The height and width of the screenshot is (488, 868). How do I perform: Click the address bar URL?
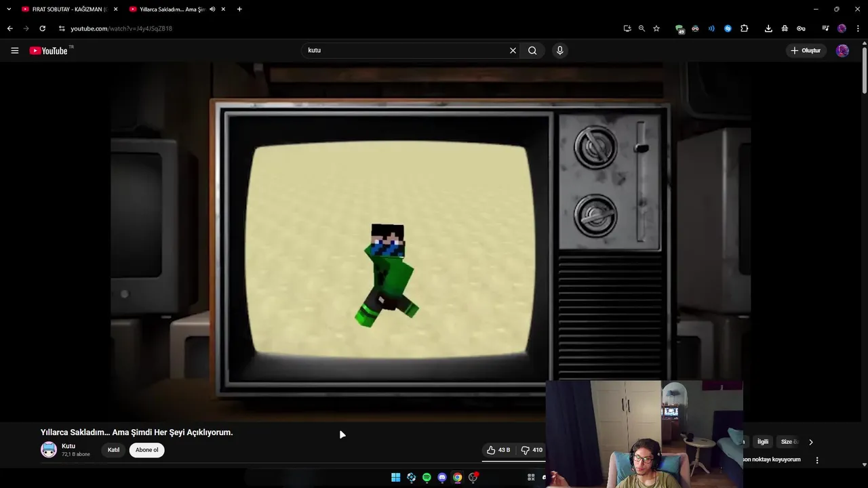pyautogui.click(x=121, y=28)
